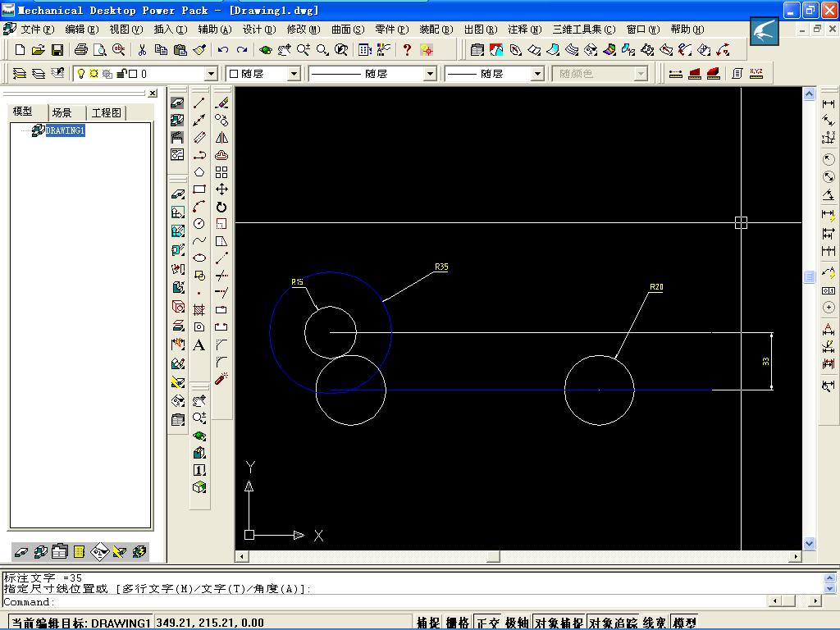The height and width of the screenshot is (630, 840).
Task: Select the Array modify tool
Action: coord(221,172)
